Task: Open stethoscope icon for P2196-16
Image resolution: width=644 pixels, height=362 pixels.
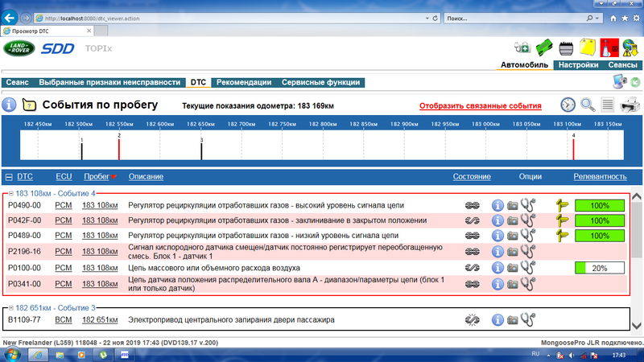Action: [528, 251]
